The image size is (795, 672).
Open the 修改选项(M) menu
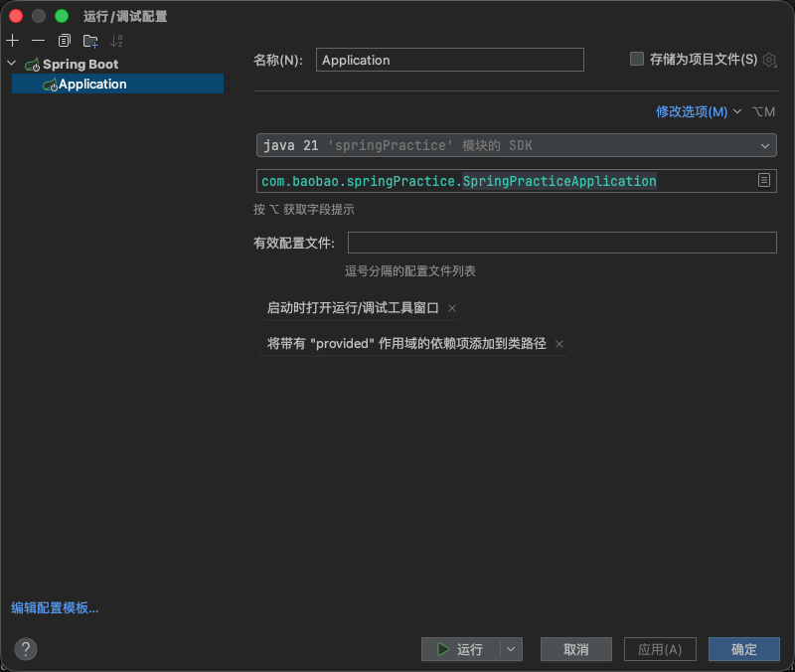[699, 111]
